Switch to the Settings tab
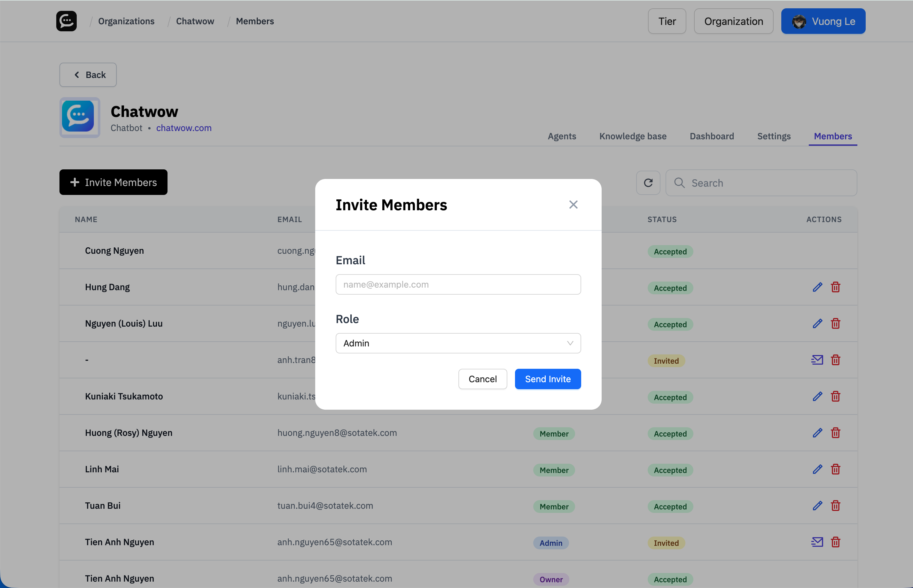The image size is (913, 588). click(x=774, y=136)
